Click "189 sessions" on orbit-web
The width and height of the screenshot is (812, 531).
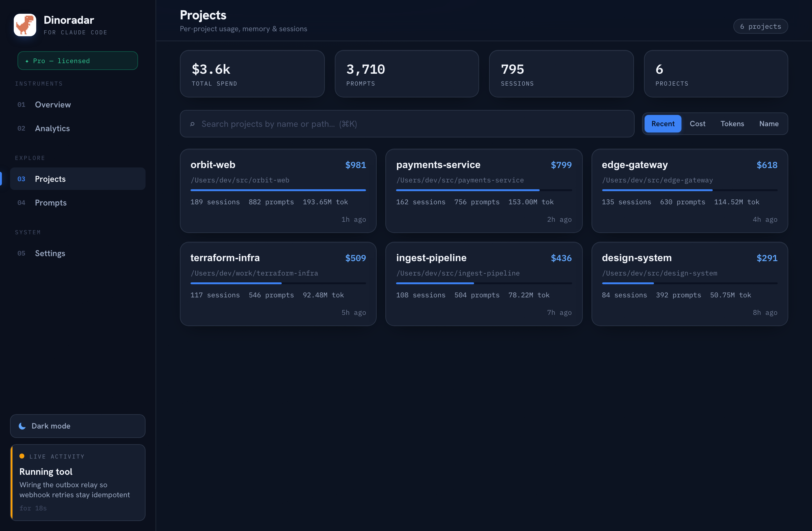(215, 202)
